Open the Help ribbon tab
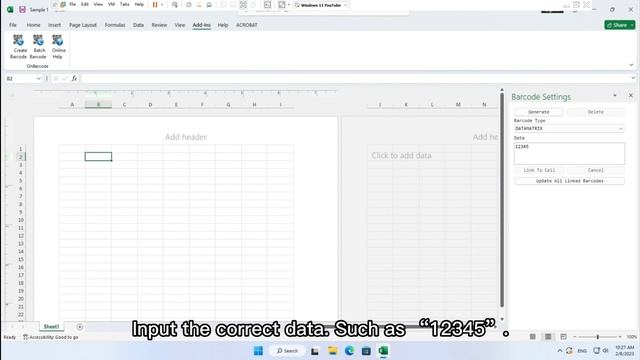The image size is (640, 360). pyautogui.click(x=223, y=25)
